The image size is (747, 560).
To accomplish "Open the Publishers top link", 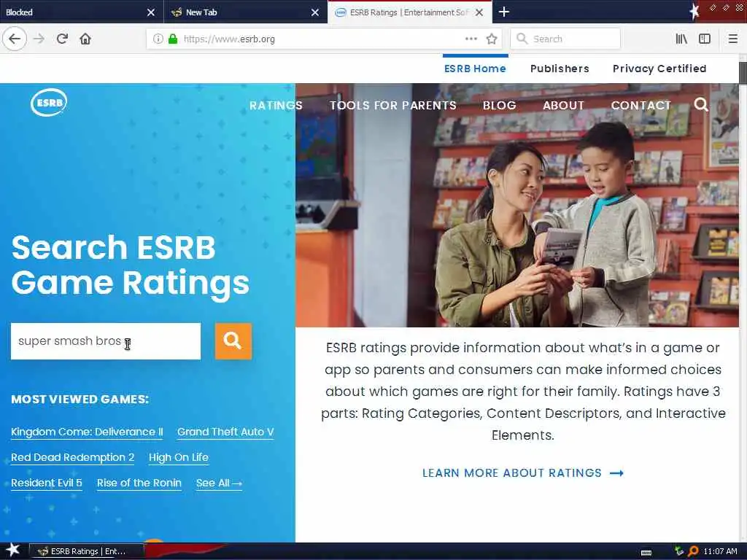I will click(x=560, y=69).
